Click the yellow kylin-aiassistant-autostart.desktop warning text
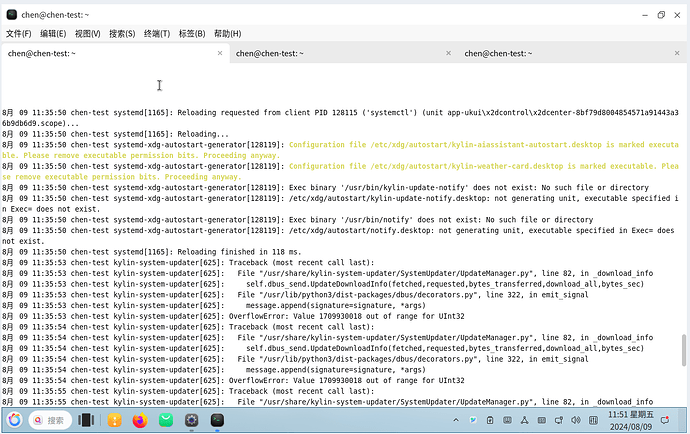The image size is (690, 434). click(340, 150)
